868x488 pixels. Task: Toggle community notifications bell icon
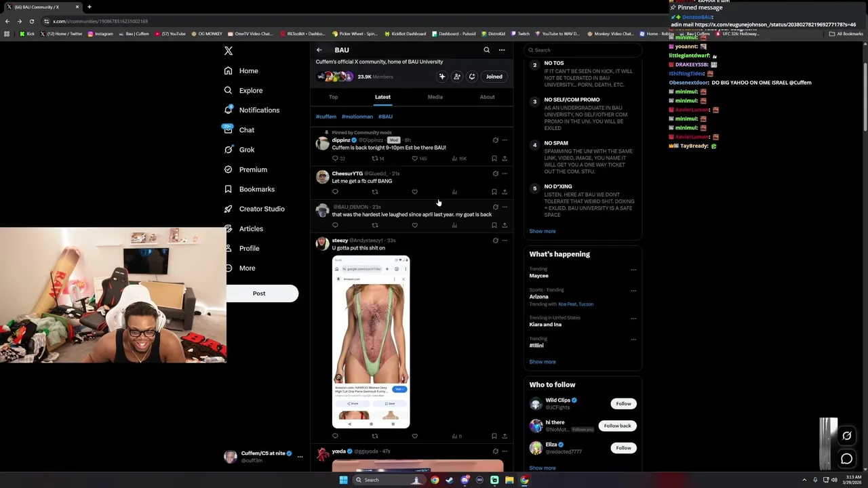[x=472, y=77]
